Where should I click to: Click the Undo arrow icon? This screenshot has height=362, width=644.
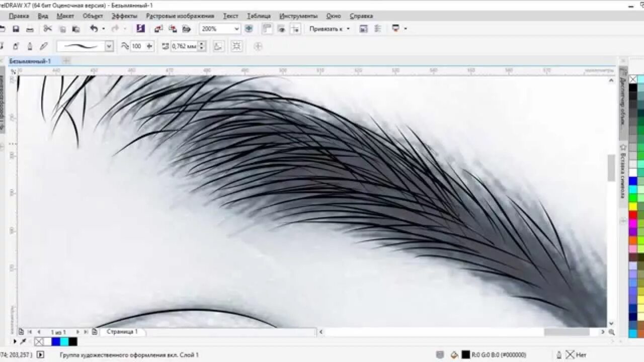pos(94,29)
